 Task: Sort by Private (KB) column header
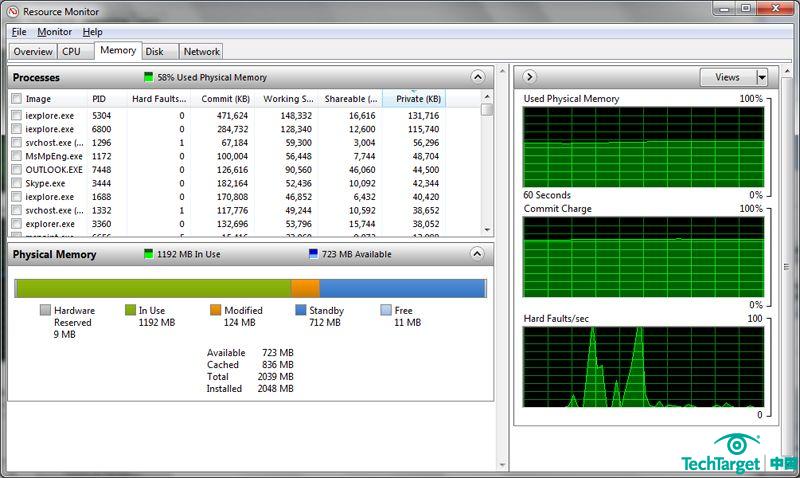(x=417, y=99)
